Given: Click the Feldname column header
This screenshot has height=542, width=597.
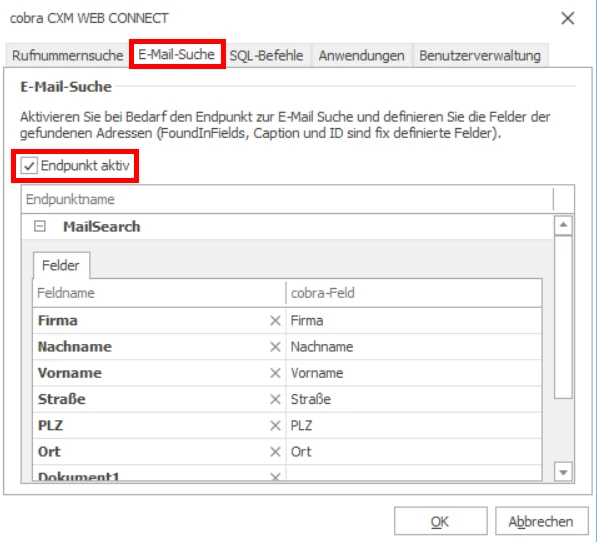Looking at the screenshot, I should pos(159,293).
